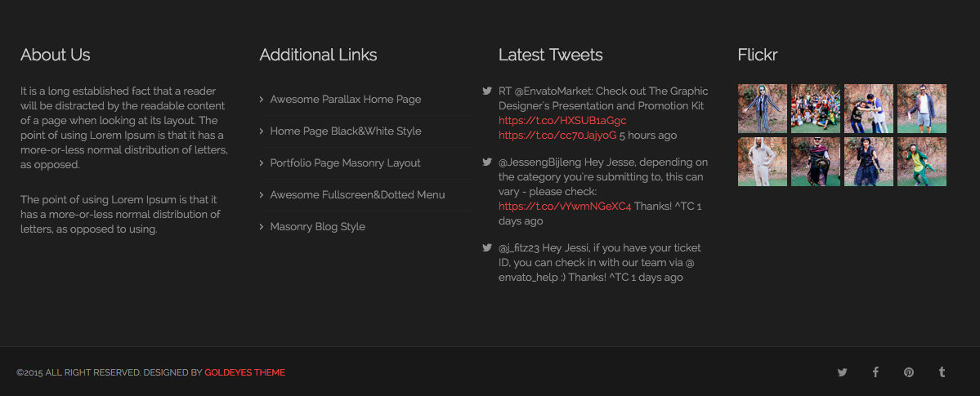Click bird icon beside the @JessengBijleng tweet
Screen dimensions: 980x396
487,162
